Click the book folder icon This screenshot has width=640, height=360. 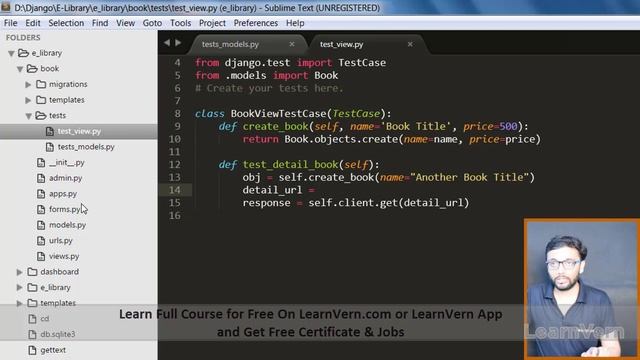(x=32, y=68)
